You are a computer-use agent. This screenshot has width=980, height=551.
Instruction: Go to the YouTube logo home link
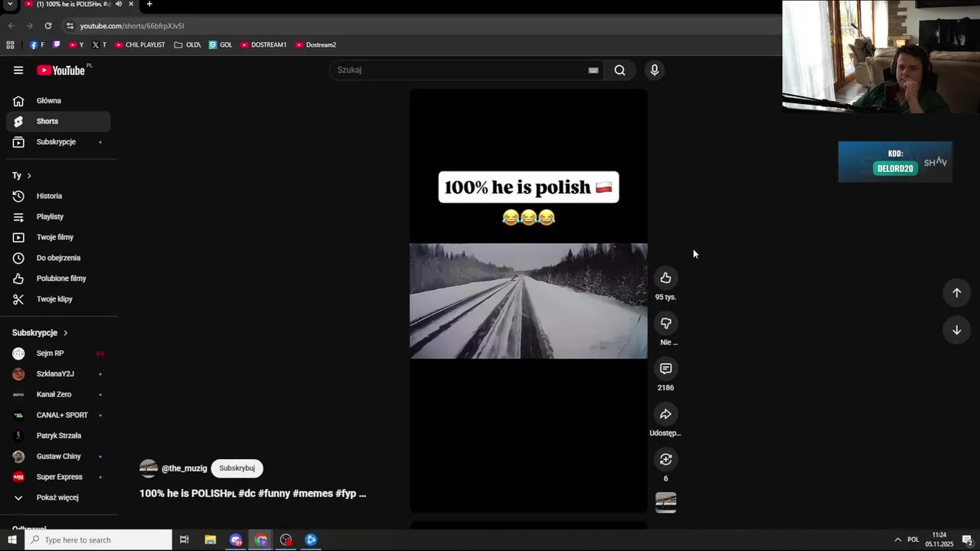[61, 70]
